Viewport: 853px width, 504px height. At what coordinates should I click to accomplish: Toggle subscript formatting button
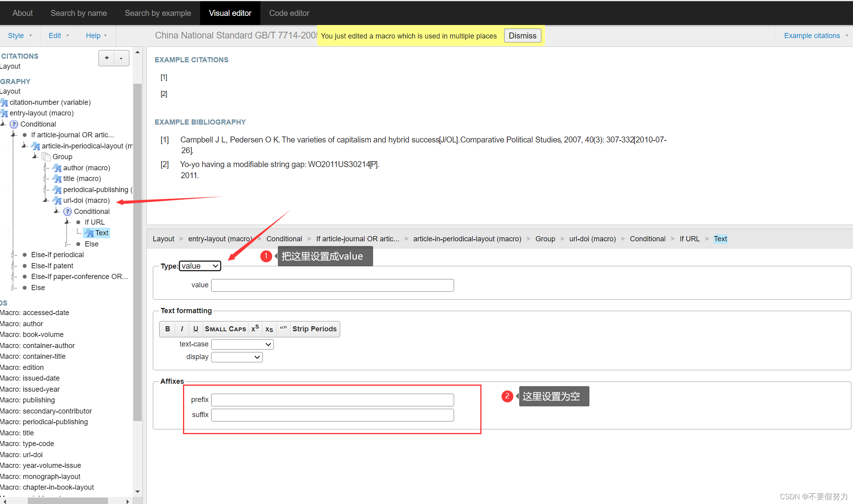point(269,329)
